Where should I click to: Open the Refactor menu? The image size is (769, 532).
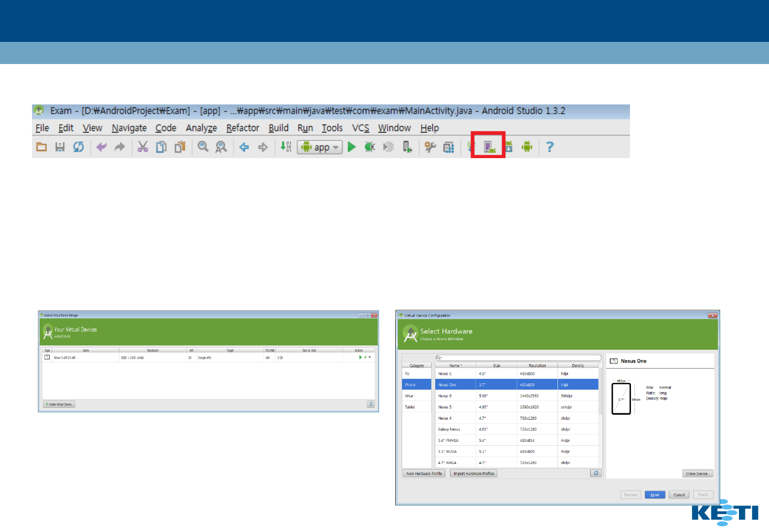pyautogui.click(x=243, y=128)
